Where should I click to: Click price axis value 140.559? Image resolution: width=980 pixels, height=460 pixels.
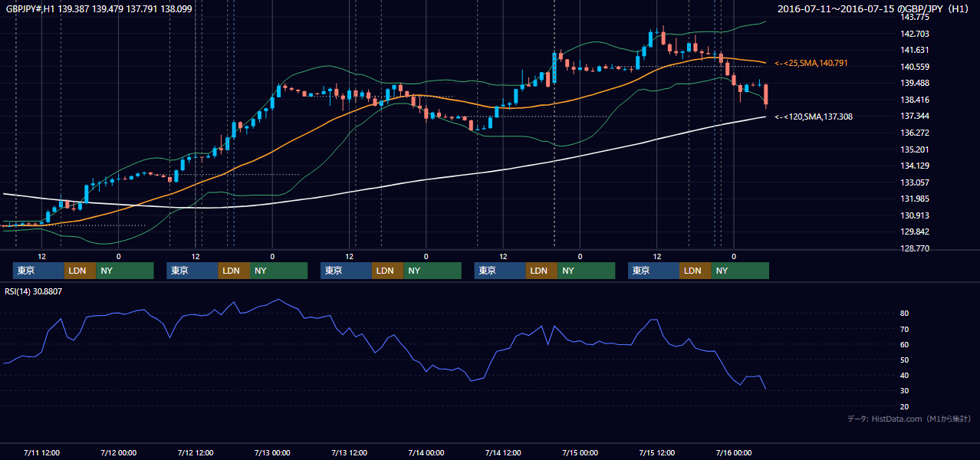(916, 67)
